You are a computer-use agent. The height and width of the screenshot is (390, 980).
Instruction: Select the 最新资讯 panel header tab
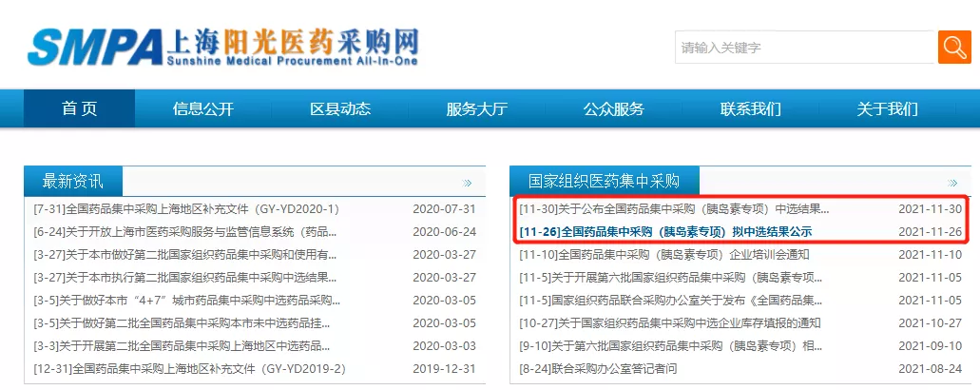73,182
